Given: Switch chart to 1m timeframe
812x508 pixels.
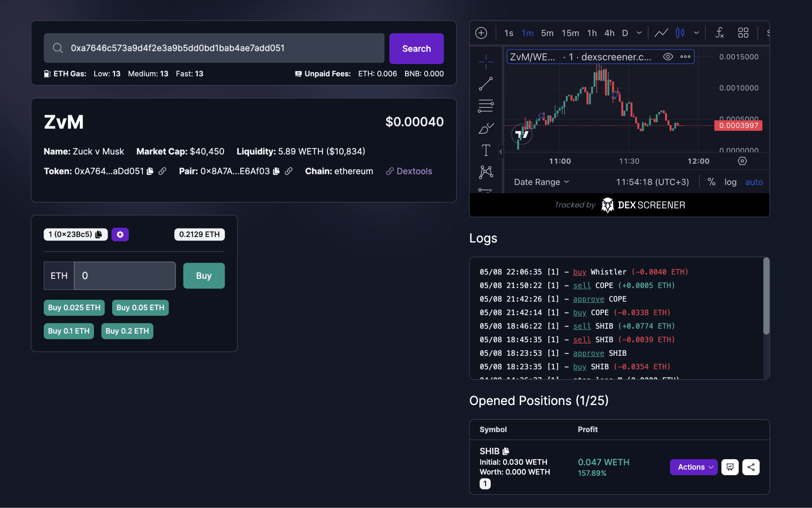Looking at the screenshot, I should [x=527, y=33].
